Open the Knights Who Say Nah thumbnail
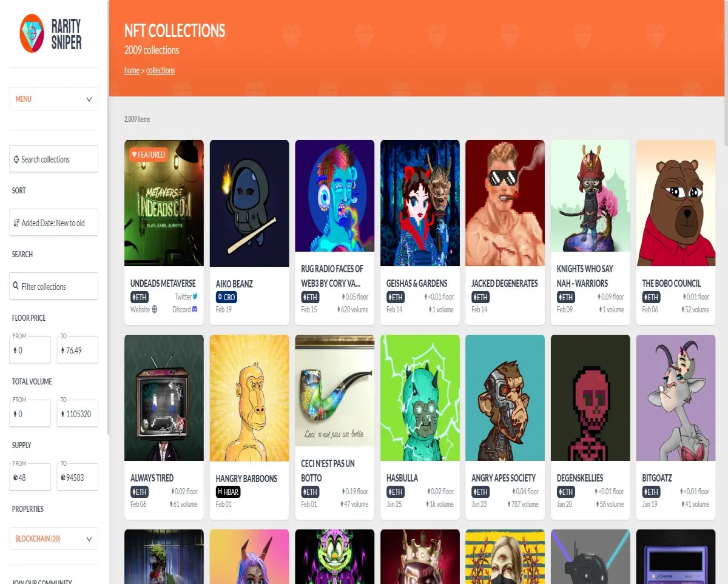728x584 pixels. click(590, 196)
